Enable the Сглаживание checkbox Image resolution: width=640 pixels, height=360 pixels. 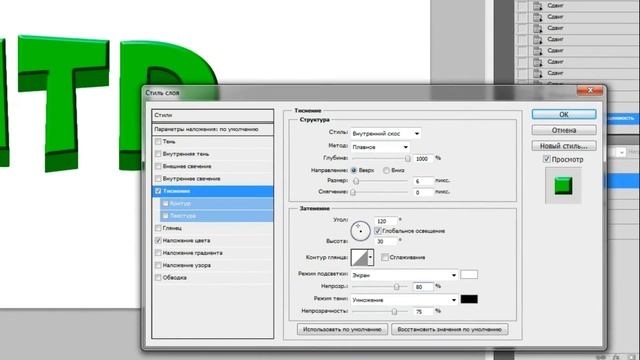[384, 257]
